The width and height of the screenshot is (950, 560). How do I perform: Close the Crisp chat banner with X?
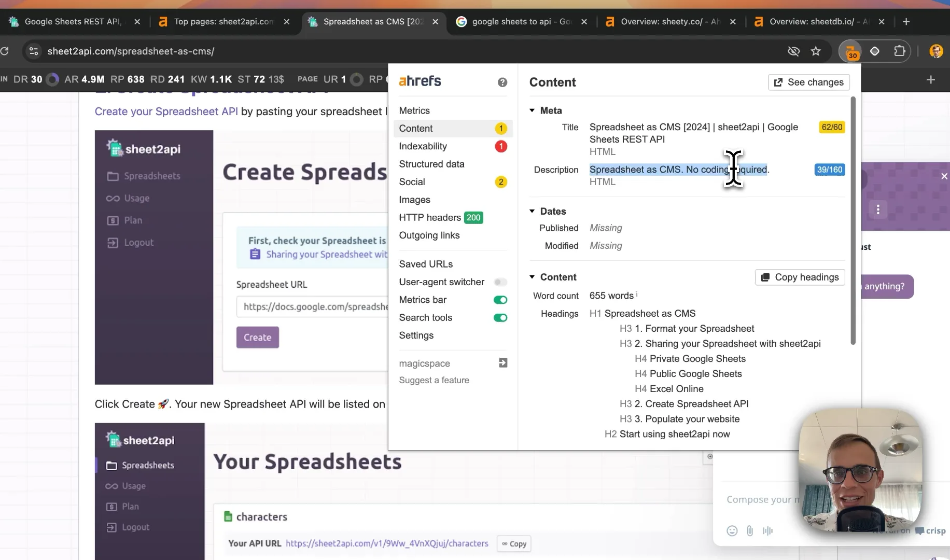point(944,176)
